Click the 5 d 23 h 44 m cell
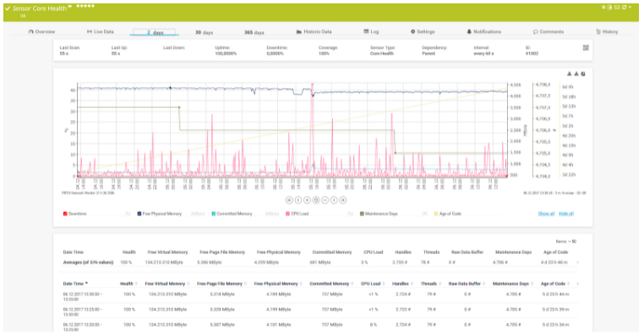This screenshot has height=336, width=644. (x=555, y=295)
